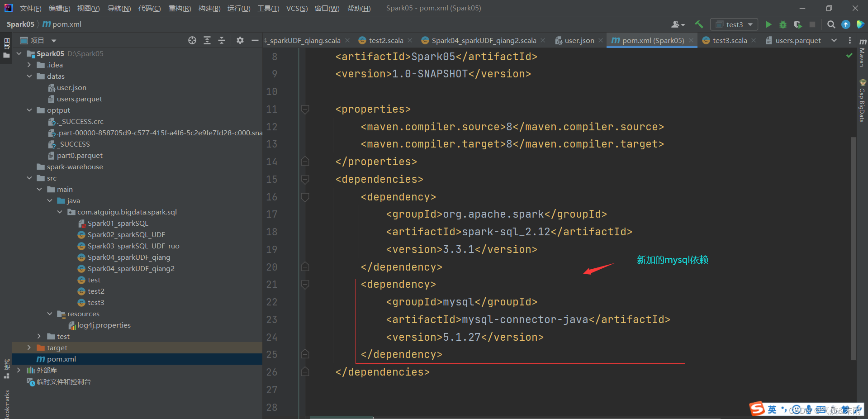Image resolution: width=868 pixels, height=419 pixels.
Task: Click the Sogou input method S icon
Action: pos(757,409)
